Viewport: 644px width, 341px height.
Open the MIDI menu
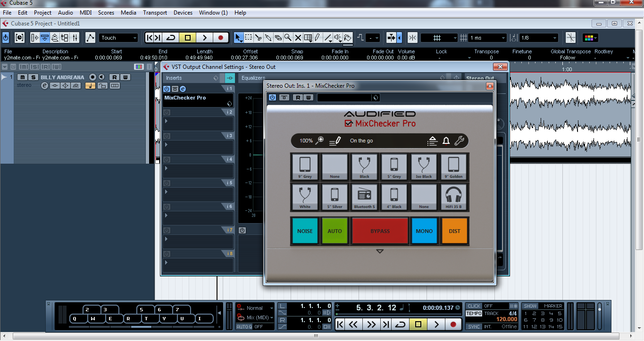pos(86,13)
